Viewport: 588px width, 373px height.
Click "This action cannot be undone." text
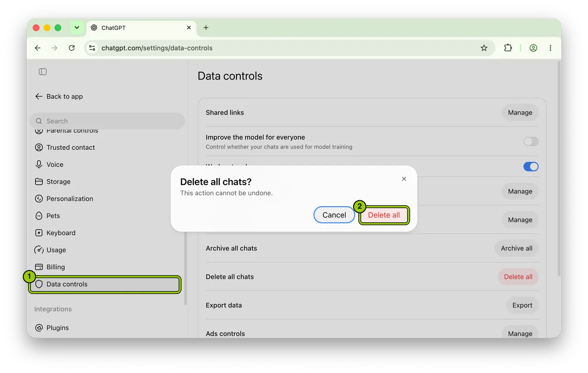click(x=226, y=193)
